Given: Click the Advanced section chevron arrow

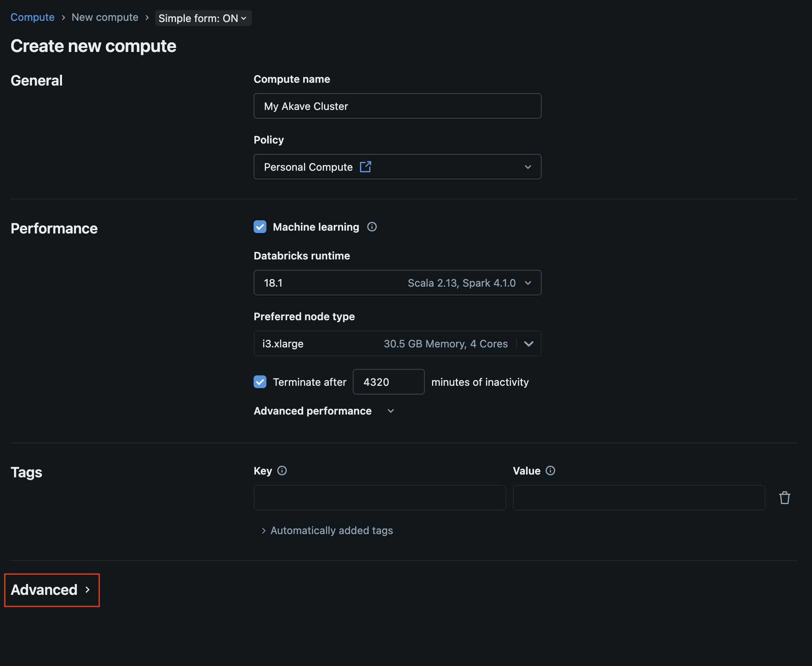Looking at the screenshot, I should click(88, 590).
